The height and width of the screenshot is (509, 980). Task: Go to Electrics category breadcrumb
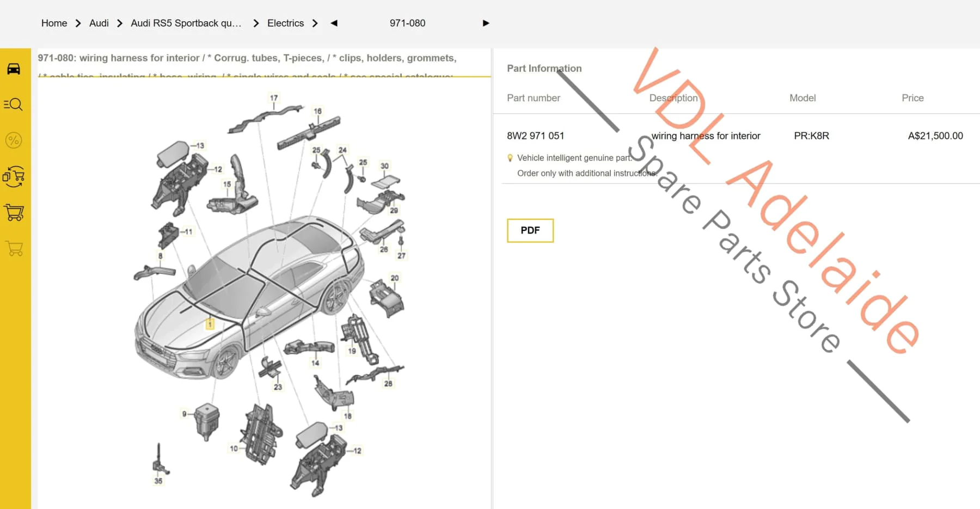coord(285,23)
